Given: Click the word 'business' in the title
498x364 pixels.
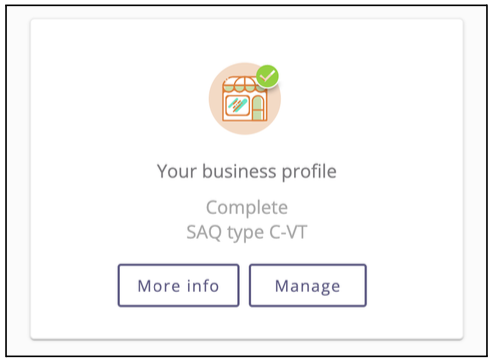Looking at the screenshot, I should pyautogui.click(x=239, y=171).
